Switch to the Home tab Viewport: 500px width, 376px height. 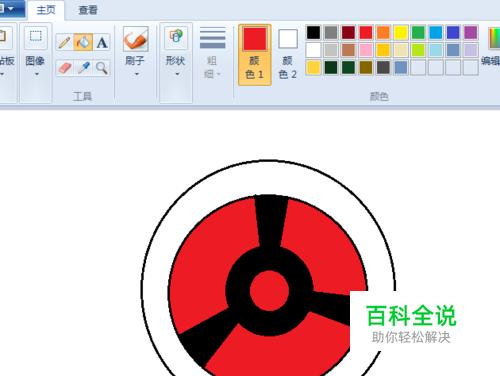coord(46,10)
